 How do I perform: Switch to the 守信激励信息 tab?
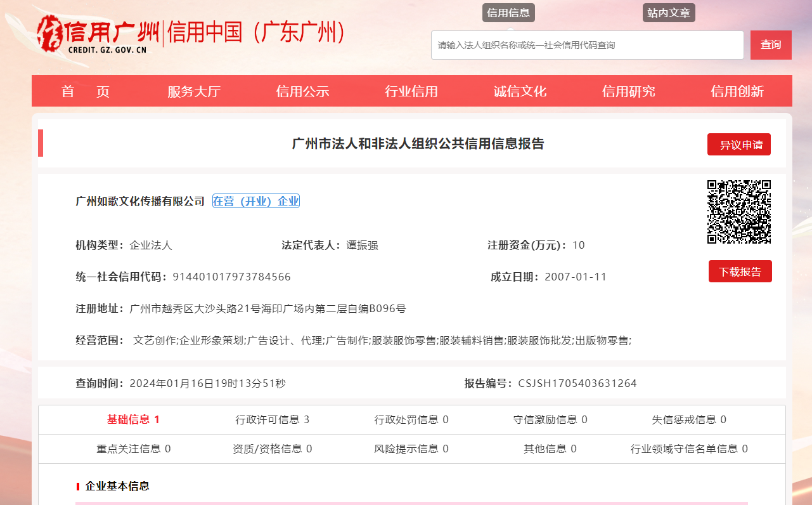(x=550, y=419)
